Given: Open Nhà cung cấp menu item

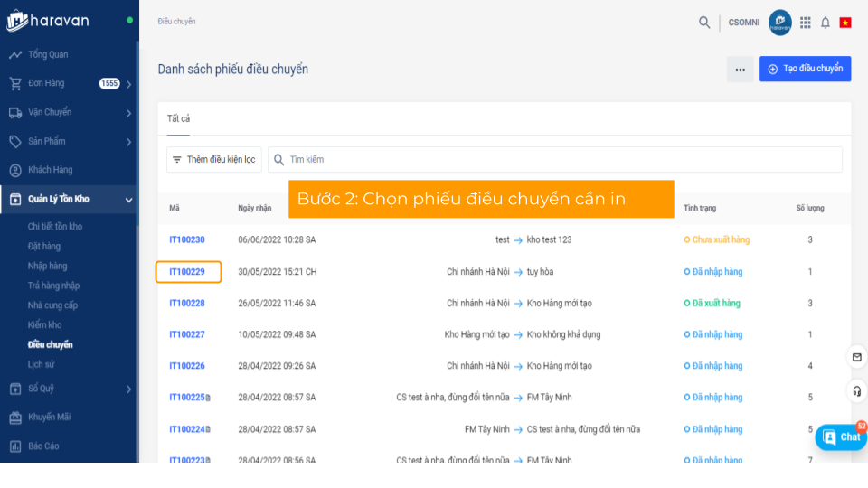Looking at the screenshot, I should (52, 305).
